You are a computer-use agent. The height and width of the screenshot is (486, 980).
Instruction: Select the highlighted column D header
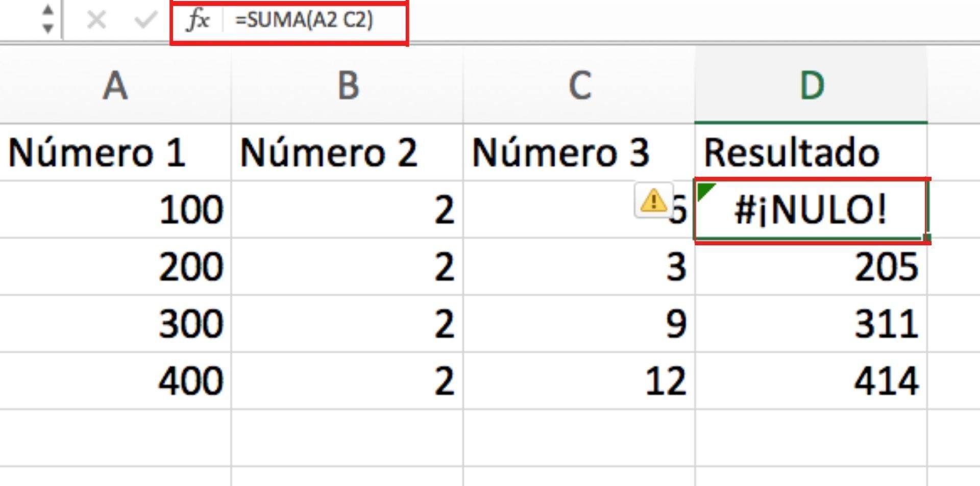coord(811,85)
